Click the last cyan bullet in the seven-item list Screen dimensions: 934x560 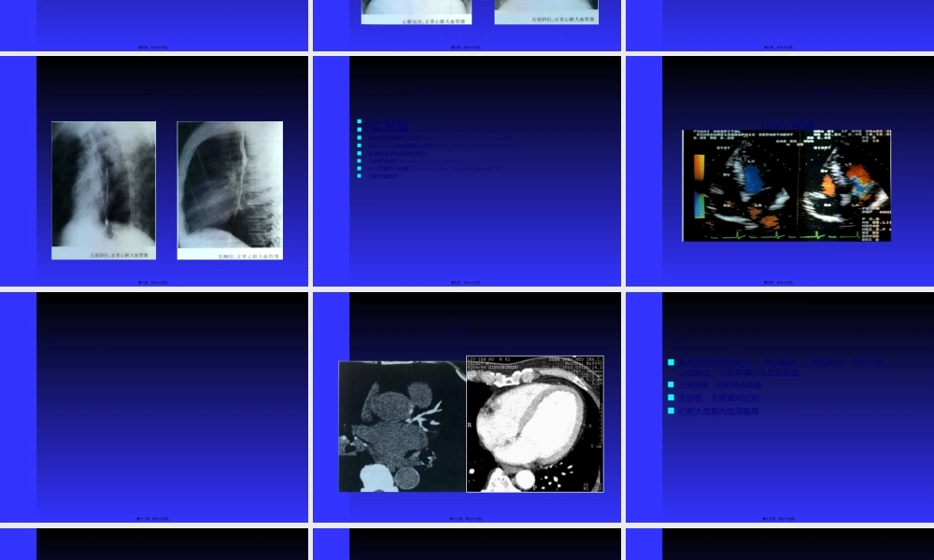pos(360,175)
